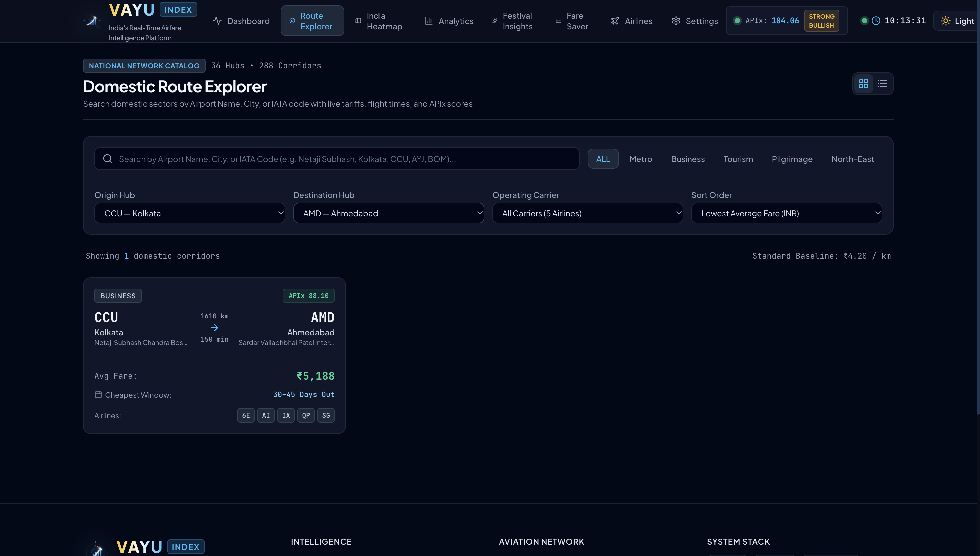
Task: Click the airport search input field
Action: tap(337, 158)
